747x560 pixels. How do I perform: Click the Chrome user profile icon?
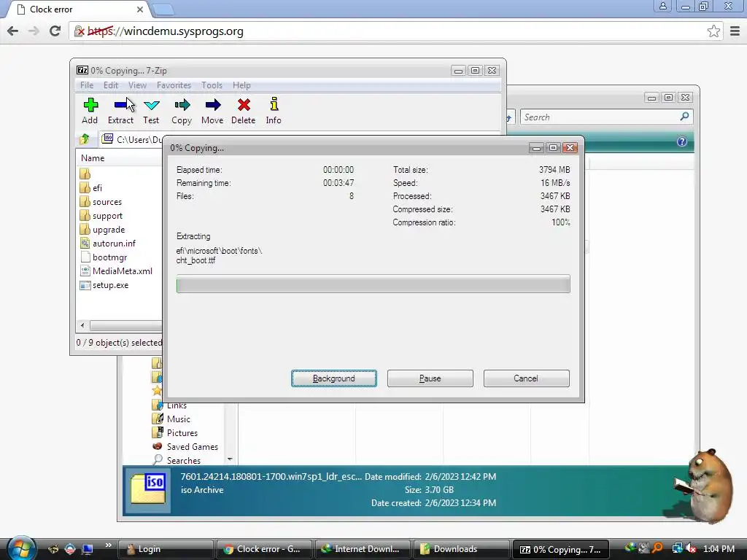tap(662, 6)
